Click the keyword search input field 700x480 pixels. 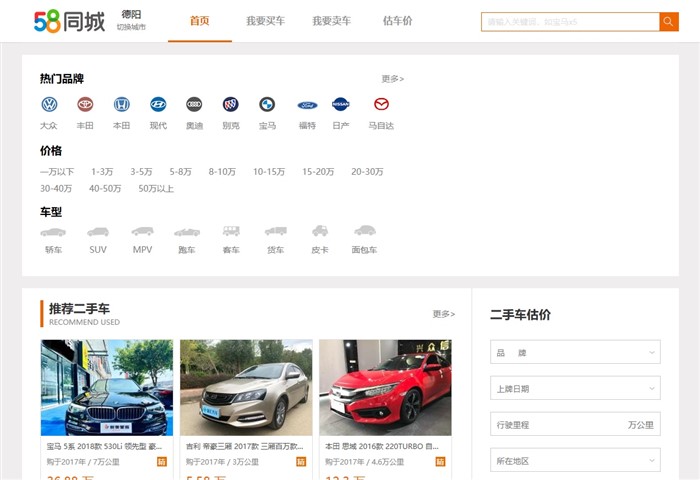(x=570, y=21)
